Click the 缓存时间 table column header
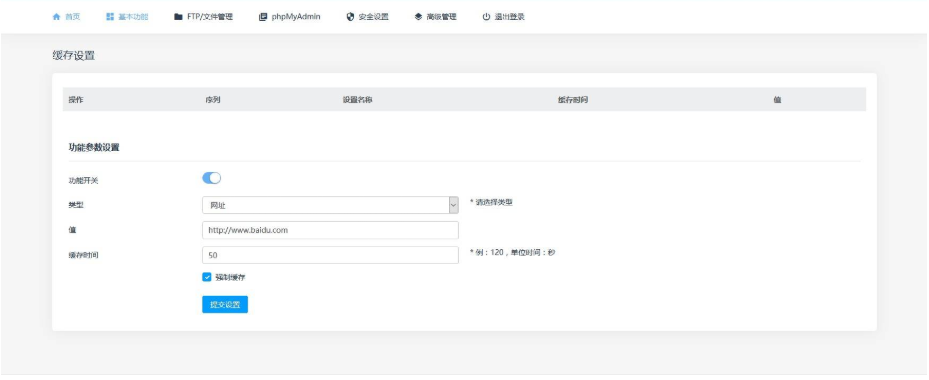The image size is (929, 380). point(572,100)
